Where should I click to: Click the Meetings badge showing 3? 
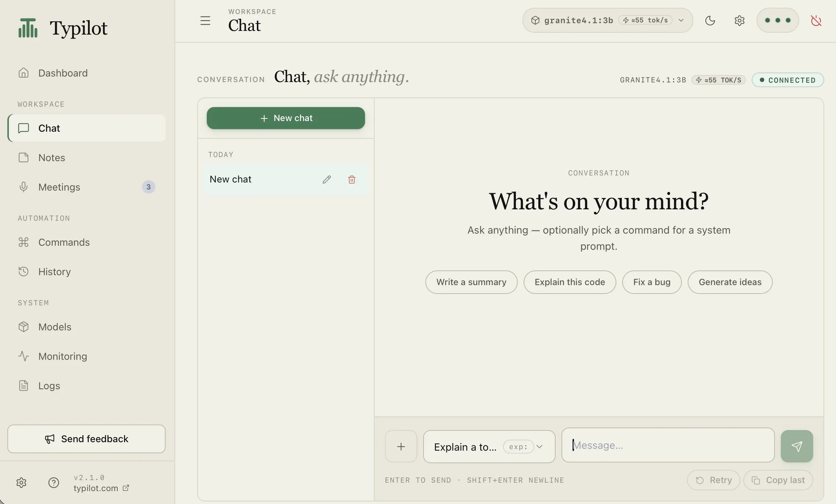pos(148,187)
